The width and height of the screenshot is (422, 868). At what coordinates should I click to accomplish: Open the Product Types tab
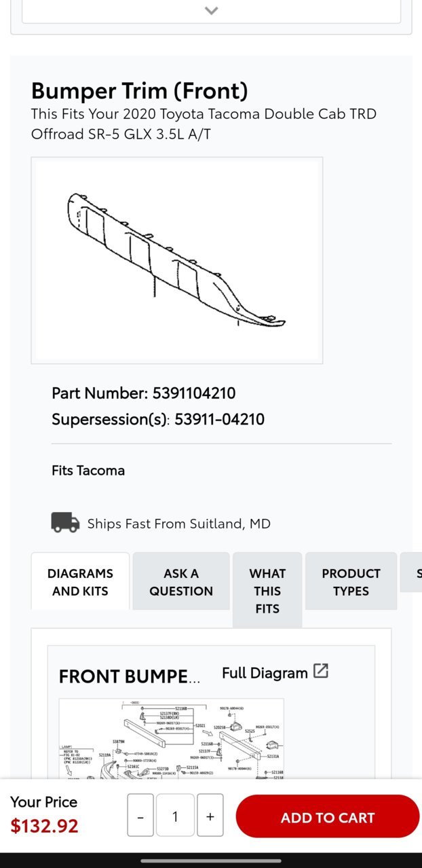coord(351,581)
